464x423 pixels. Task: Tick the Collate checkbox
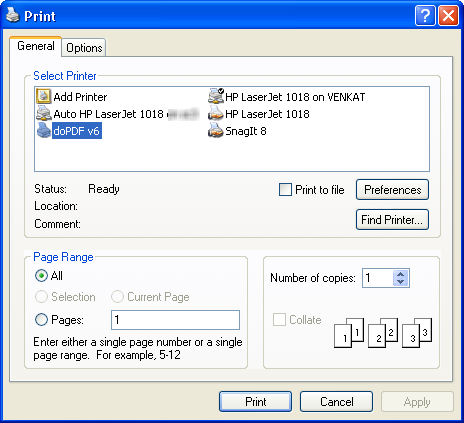click(x=279, y=319)
